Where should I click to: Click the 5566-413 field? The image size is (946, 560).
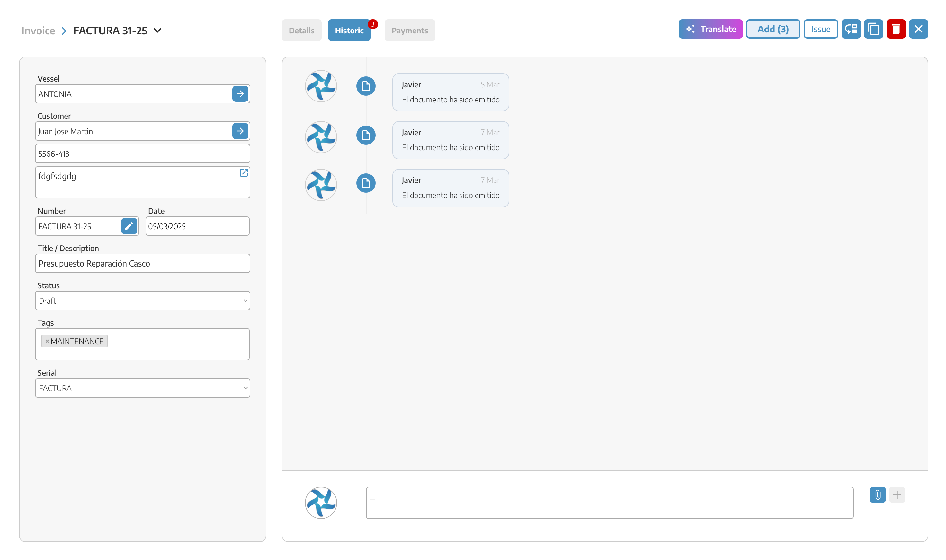coord(142,153)
